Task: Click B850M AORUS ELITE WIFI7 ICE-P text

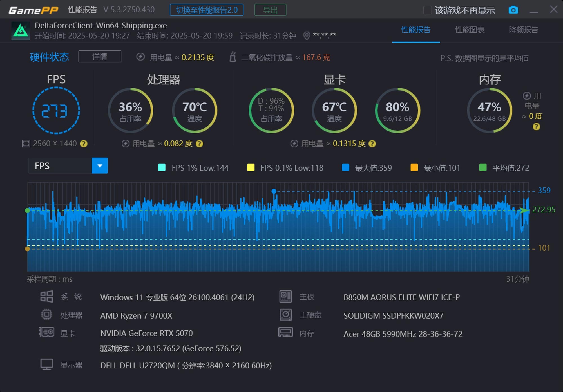Action: (401, 297)
